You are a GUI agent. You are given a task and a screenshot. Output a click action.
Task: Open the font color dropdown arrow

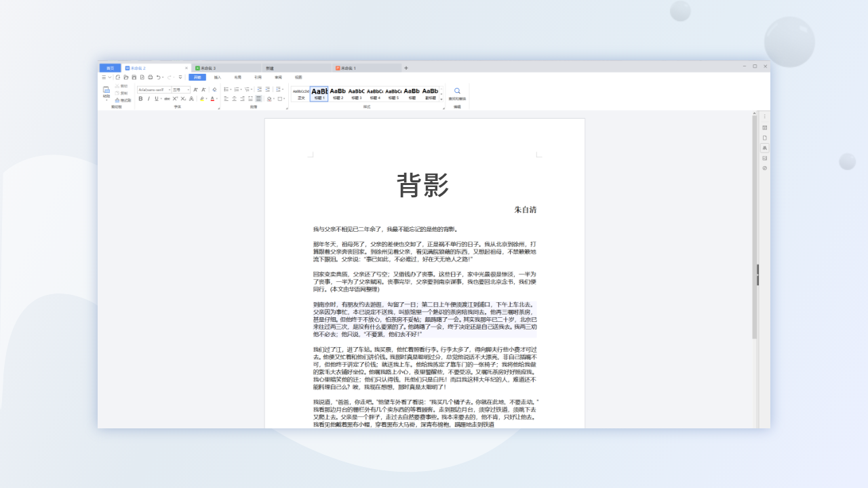(218, 98)
